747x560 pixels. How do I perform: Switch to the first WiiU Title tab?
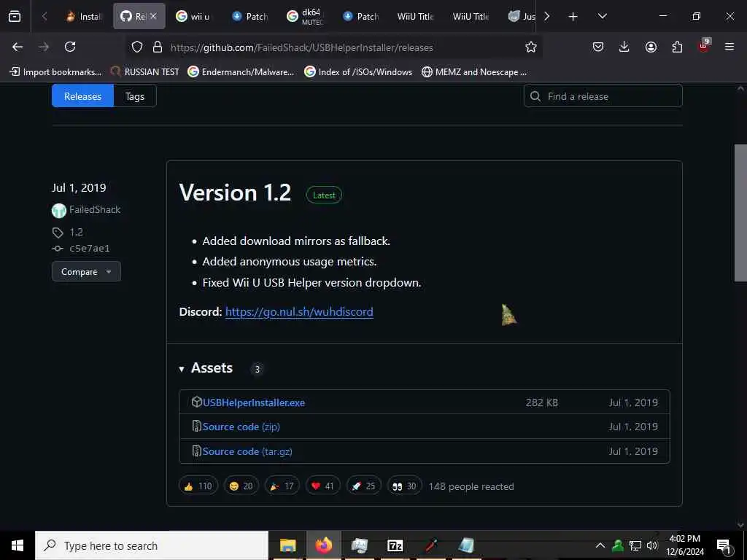pyautogui.click(x=415, y=17)
